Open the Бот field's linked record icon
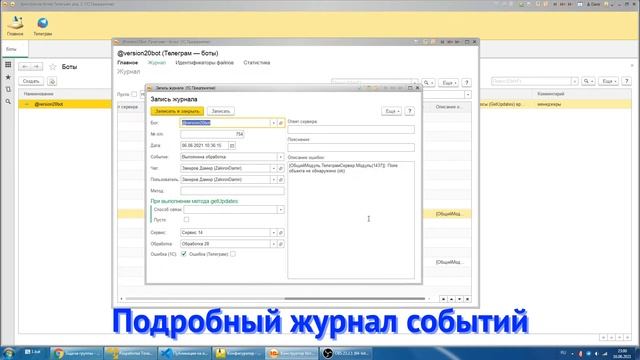Image resolution: width=640 pixels, height=360 pixels. 281,123
